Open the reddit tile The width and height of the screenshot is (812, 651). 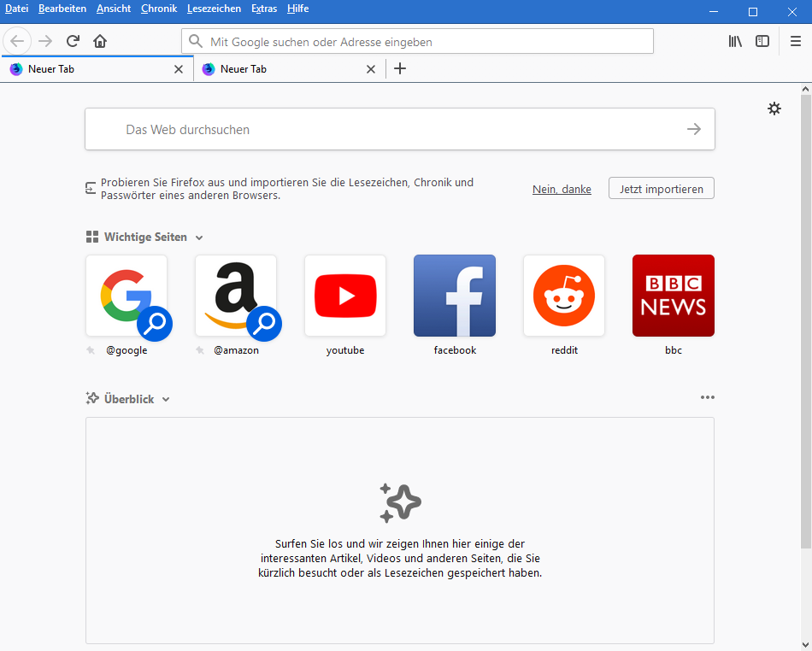[x=564, y=296]
